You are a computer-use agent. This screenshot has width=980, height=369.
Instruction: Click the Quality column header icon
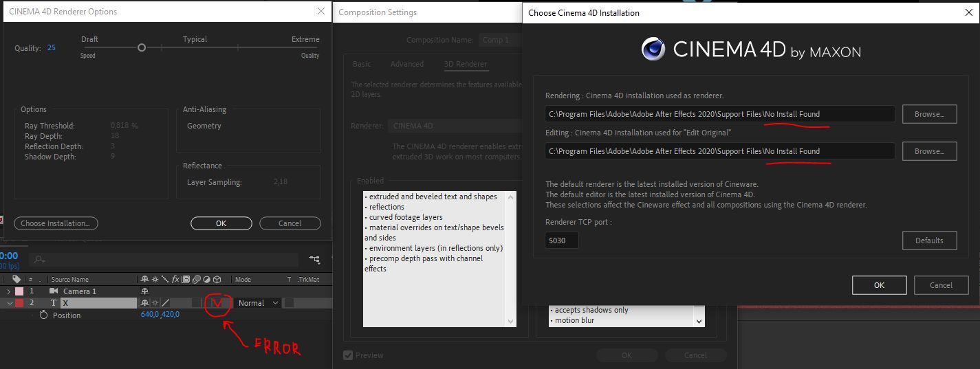click(165, 280)
